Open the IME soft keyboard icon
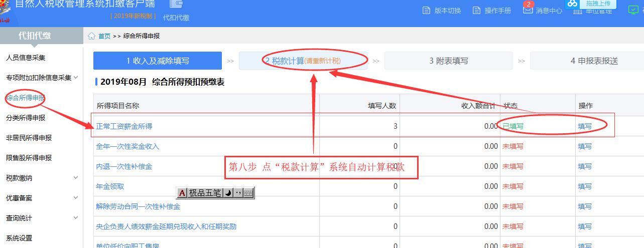 point(248,193)
